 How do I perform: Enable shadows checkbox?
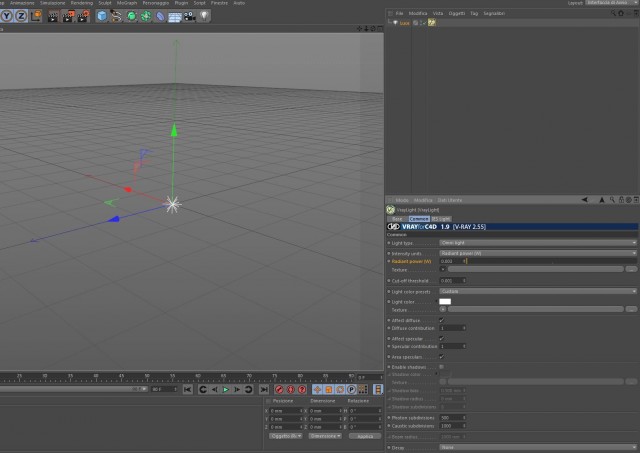(x=442, y=367)
